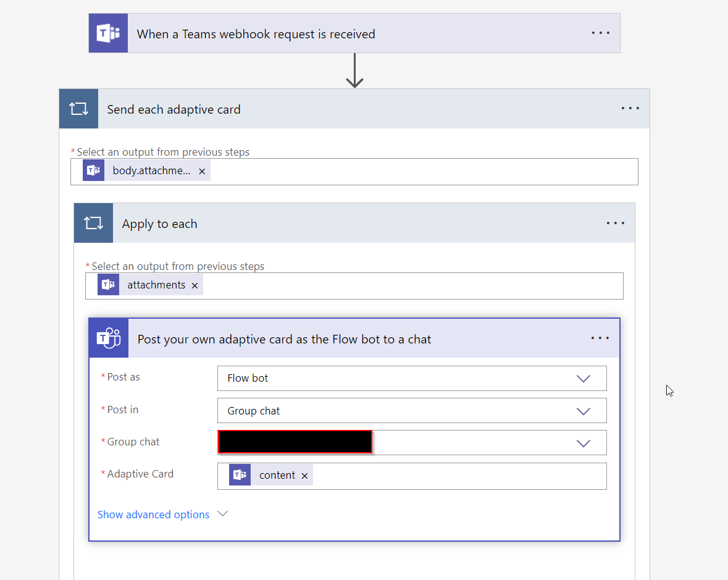Click the Flow bot value text
728x580 pixels.
pos(248,379)
